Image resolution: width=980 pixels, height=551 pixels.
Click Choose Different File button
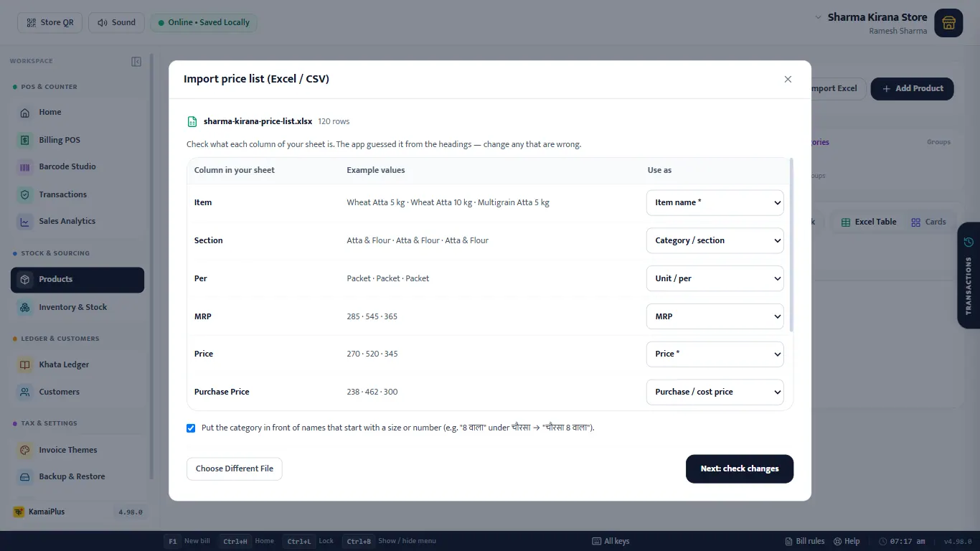(235, 468)
